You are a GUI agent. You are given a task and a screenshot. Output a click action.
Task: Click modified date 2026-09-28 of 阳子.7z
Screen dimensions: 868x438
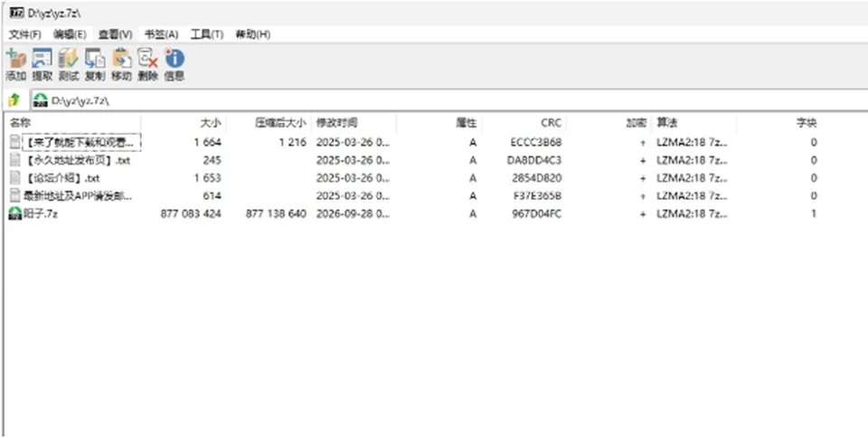[x=353, y=214]
